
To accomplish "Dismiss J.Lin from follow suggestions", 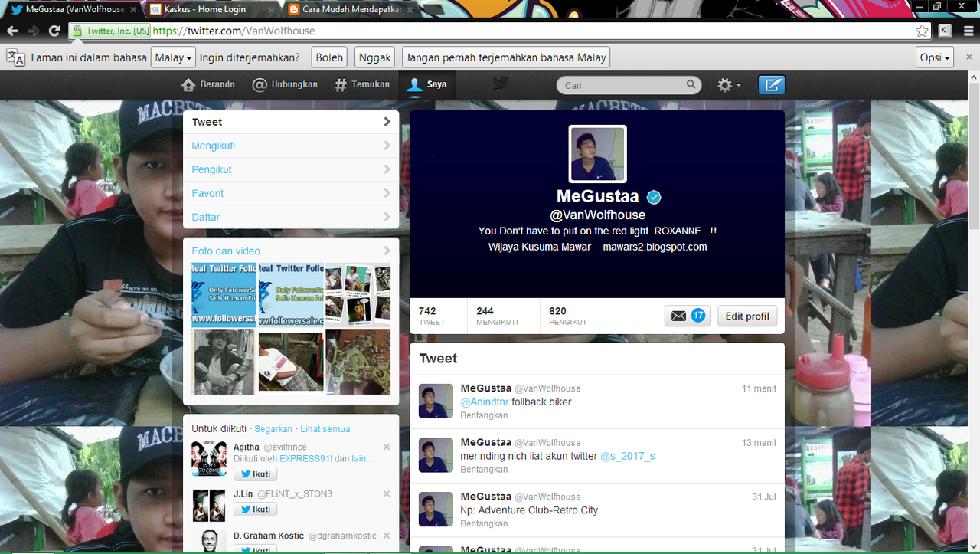I will click(387, 493).
